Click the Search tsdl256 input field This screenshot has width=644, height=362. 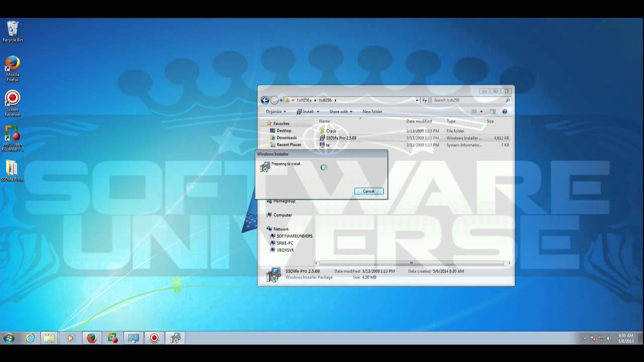pos(468,100)
